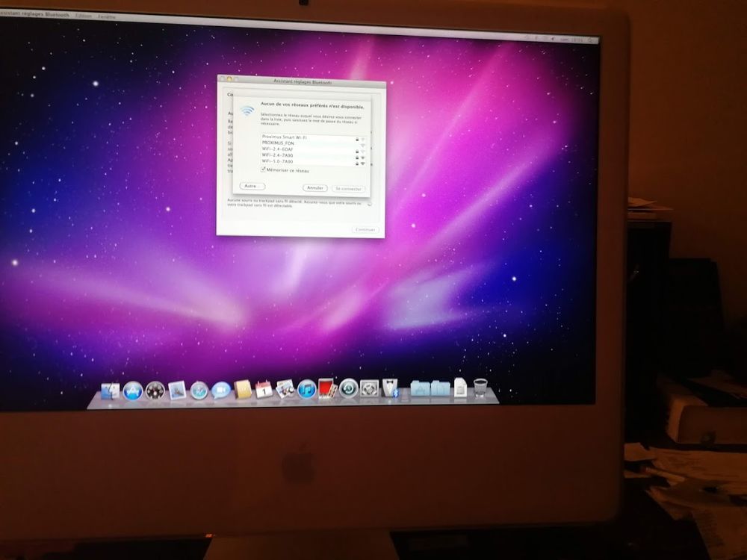Click Bluetooth Setup Assistant tuxedo Dock icon
This screenshot has width=747, height=560.
coord(390,388)
